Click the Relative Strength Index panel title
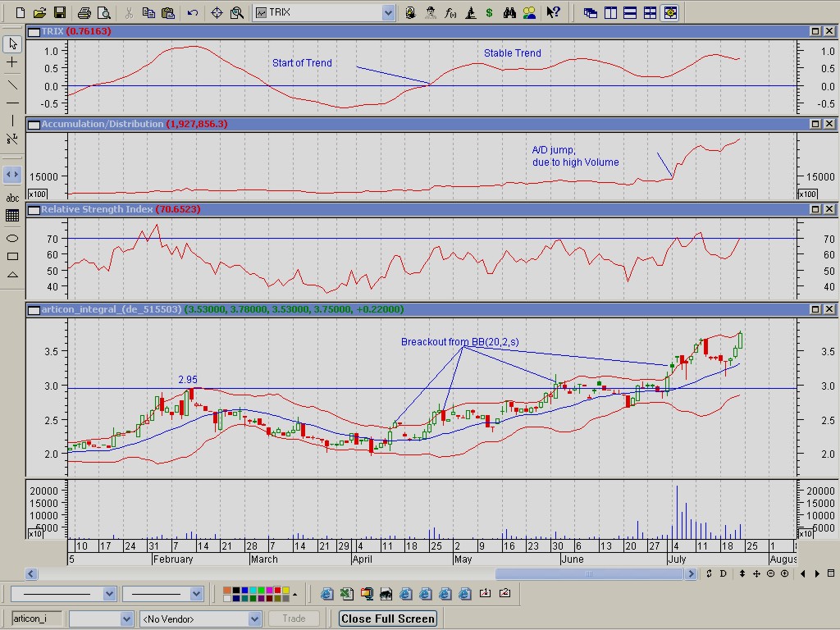This screenshot has width=840, height=630. [x=96, y=209]
